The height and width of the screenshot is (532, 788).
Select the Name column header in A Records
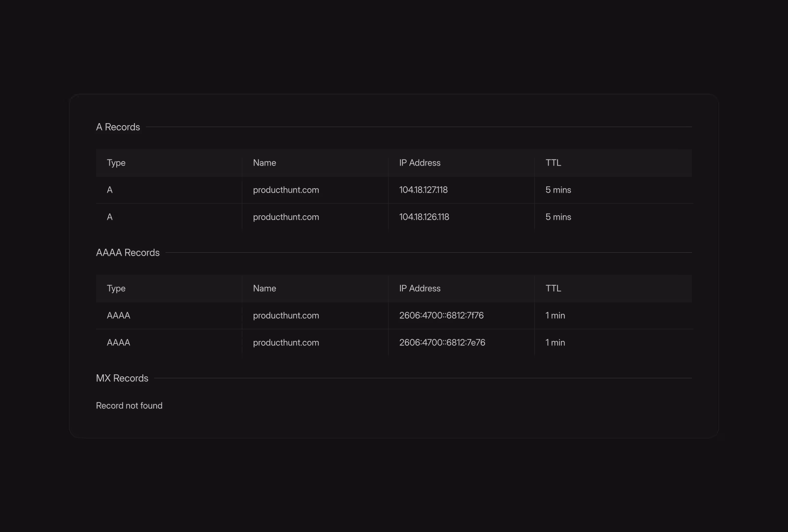point(264,163)
